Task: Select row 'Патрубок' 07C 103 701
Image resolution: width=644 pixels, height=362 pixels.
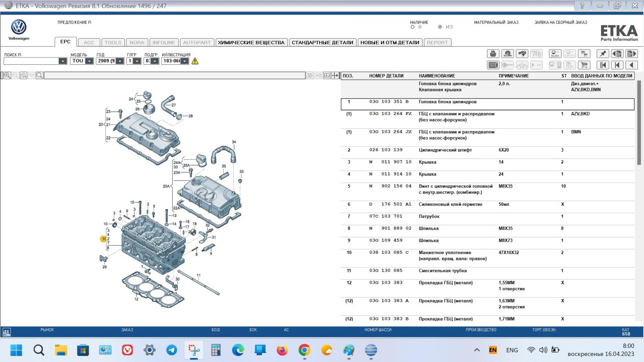Action: click(x=487, y=219)
